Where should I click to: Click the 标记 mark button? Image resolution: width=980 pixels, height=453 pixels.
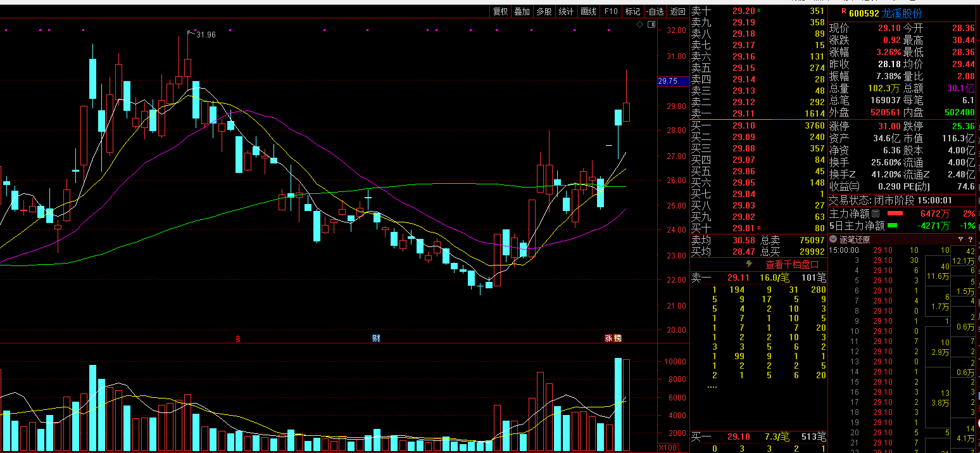point(632,11)
